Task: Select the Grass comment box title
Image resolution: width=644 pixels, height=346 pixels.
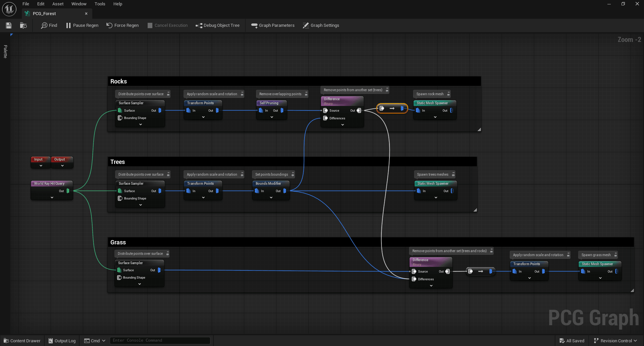Action: [118, 242]
